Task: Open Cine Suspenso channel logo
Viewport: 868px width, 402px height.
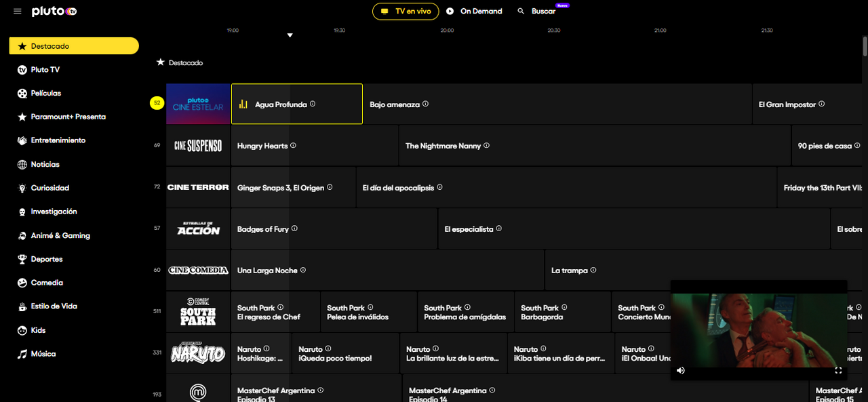Action: [x=198, y=146]
